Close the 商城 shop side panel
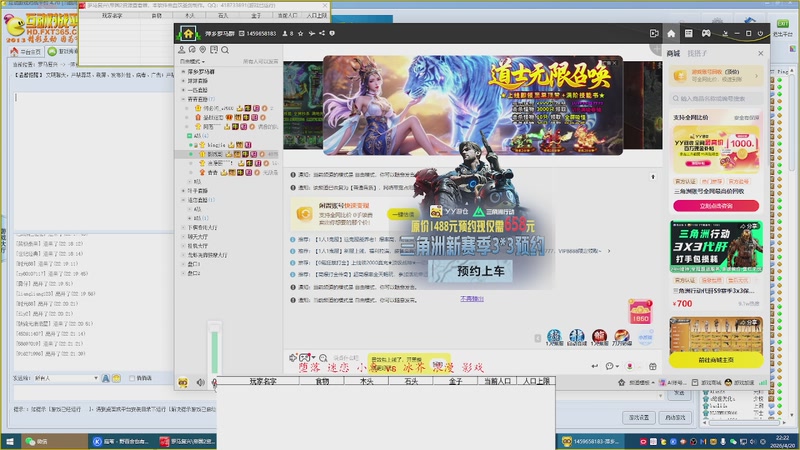 [x=761, y=53]
